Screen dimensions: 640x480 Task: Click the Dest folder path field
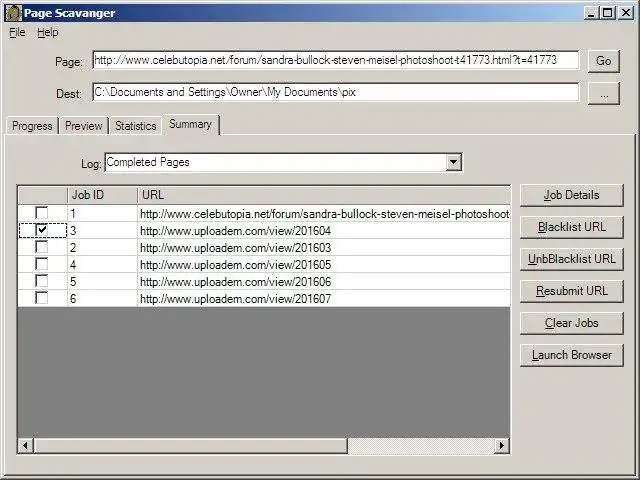[336, 92]
